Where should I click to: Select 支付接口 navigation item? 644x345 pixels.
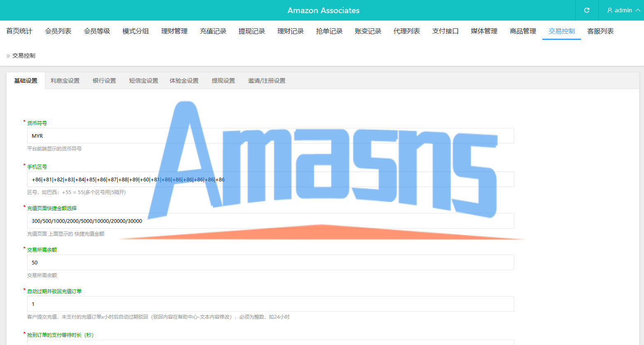pyautogui.click(x=445, y=31)
